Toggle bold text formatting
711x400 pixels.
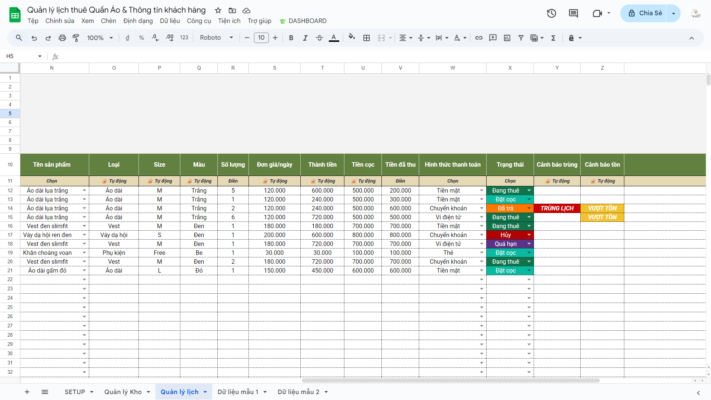[291, 38]
